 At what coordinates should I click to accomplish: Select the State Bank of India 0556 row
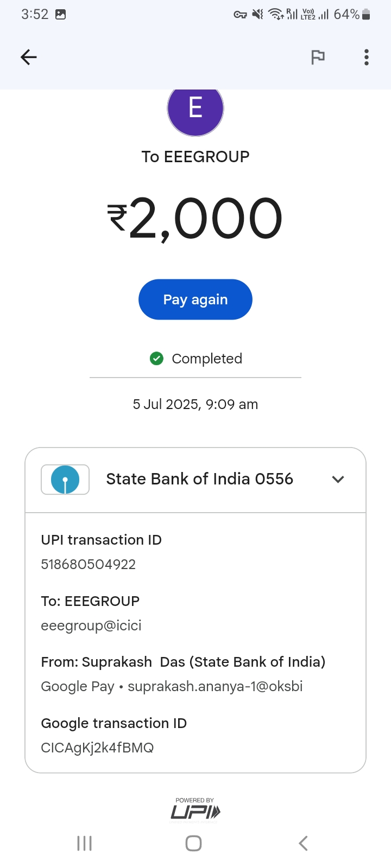199,480
